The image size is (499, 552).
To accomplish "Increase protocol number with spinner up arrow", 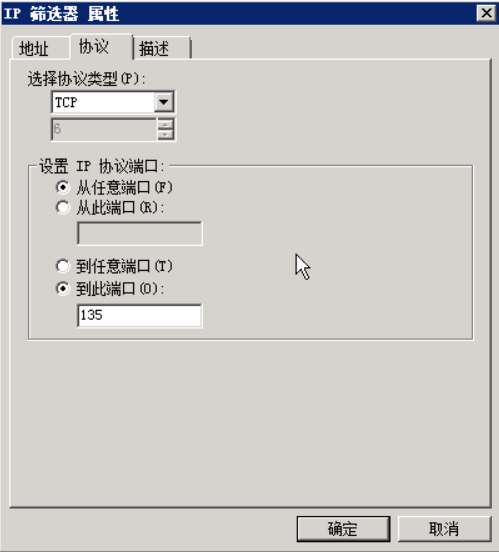I will (165, 124).
